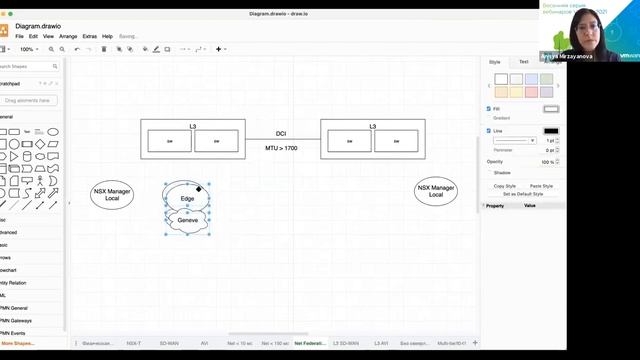Screen dimensions: 640x360
Task: Select the S-curve connector shape in palette
Action: tap(27, 193)
